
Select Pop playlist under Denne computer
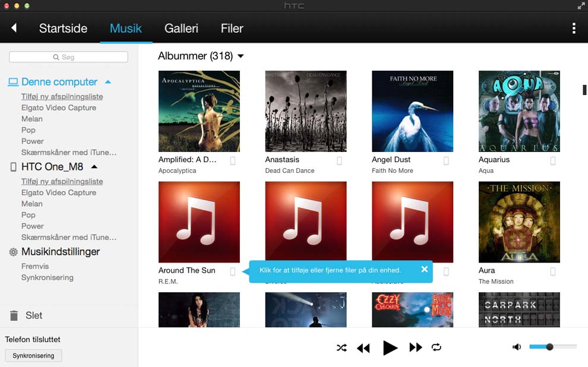pyautogui.click(x=28, y=130)
